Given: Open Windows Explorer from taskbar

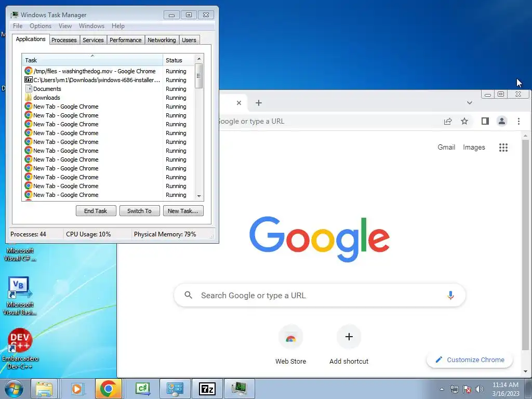Looking at the screenshot, I should 44,389.
